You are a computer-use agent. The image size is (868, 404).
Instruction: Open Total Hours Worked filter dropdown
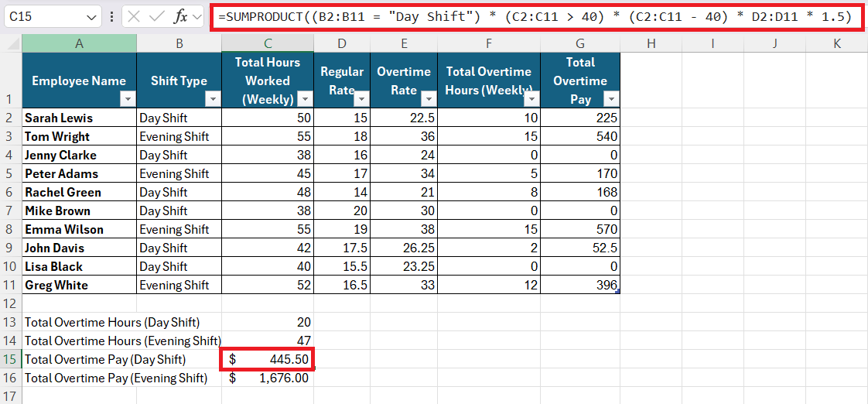tap(305, 98)
